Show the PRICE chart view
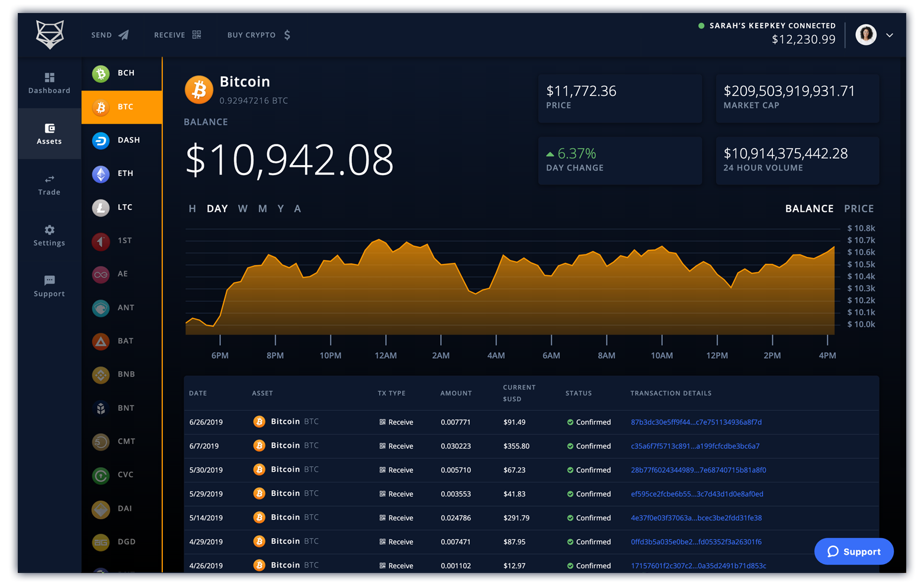The width and height of the screenshot is (924, 586). pyautogui.click(x=859, y=209)
